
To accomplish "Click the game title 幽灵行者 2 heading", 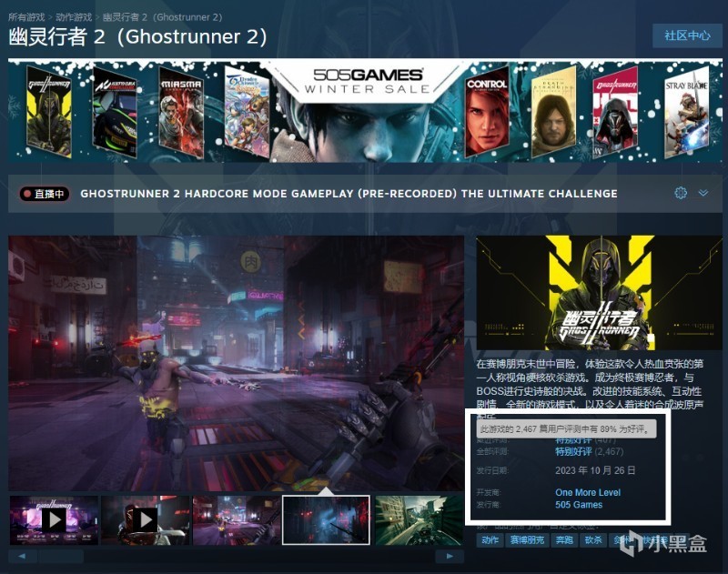I will [x=138, y=37].
